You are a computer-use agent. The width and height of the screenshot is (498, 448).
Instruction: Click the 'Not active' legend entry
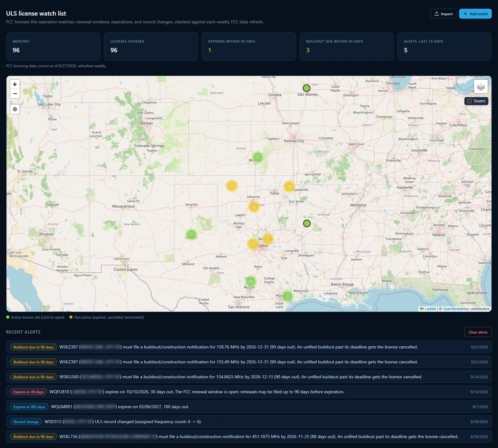(x=107, y=317)
